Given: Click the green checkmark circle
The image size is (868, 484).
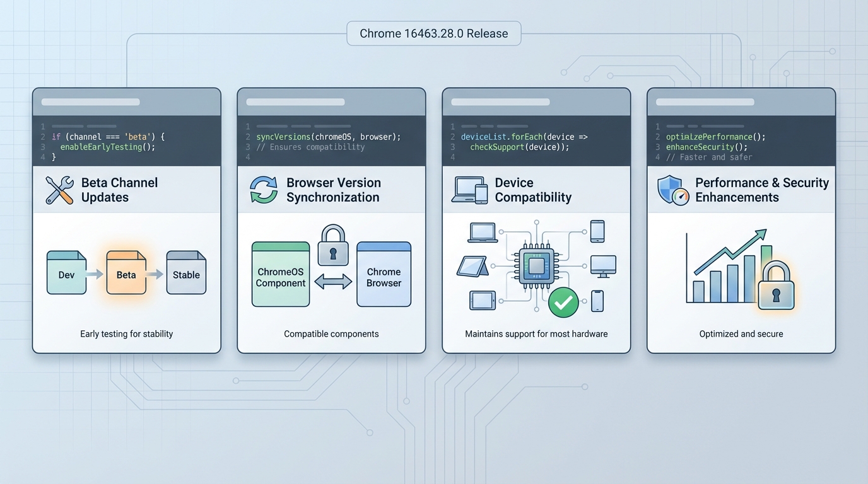Looking at the screenshot, I should (563, 302).
